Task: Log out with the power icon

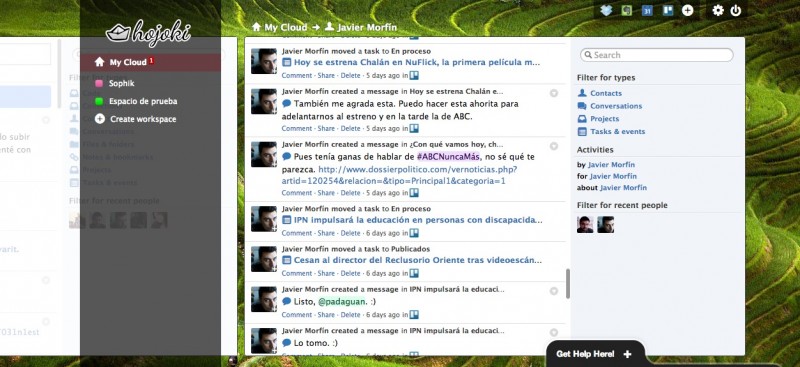Action: click(x=736, y=10)
